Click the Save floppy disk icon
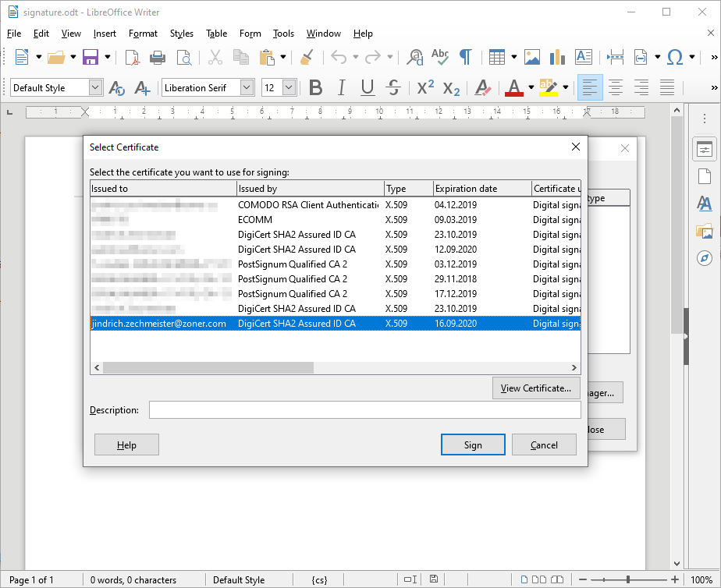Viewport: 721px width, 588px height. tap(91, 58)
